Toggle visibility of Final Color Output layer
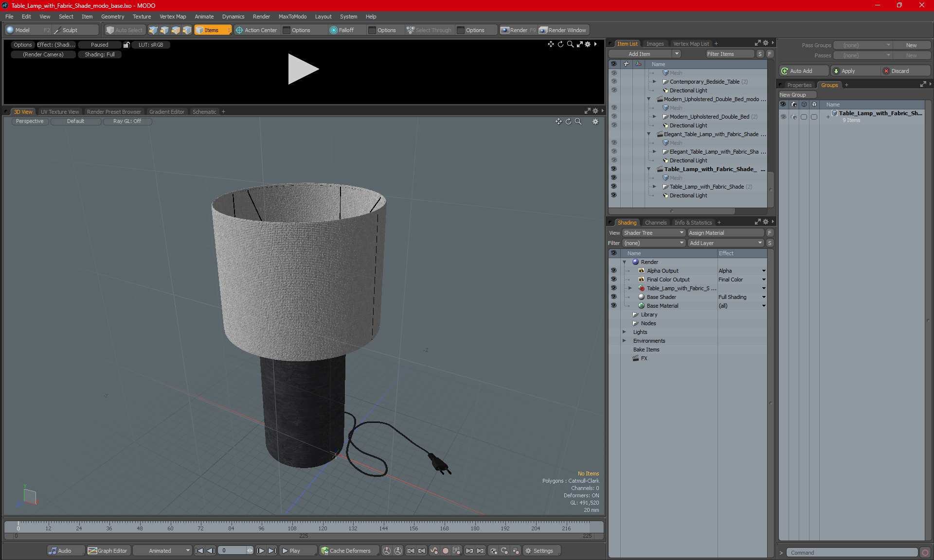Viewport: 934px width, 560px height. click(613, 280)
